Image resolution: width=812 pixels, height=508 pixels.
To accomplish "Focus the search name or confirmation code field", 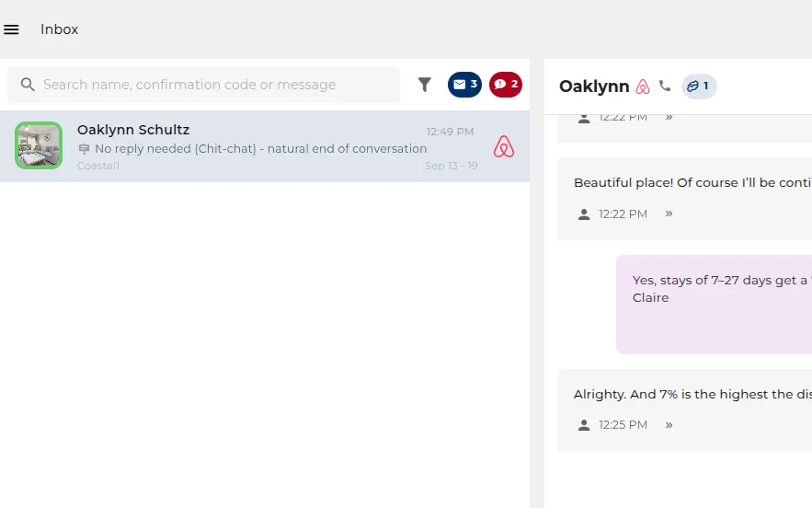I will [x=203, y=85].
